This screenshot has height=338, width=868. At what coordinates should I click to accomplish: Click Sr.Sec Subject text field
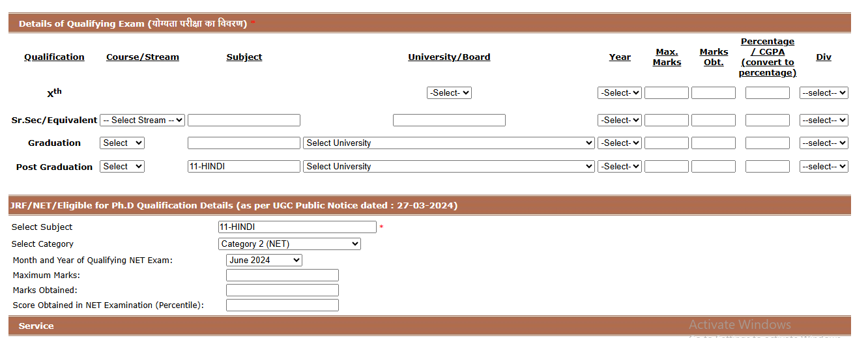[244, 120]
